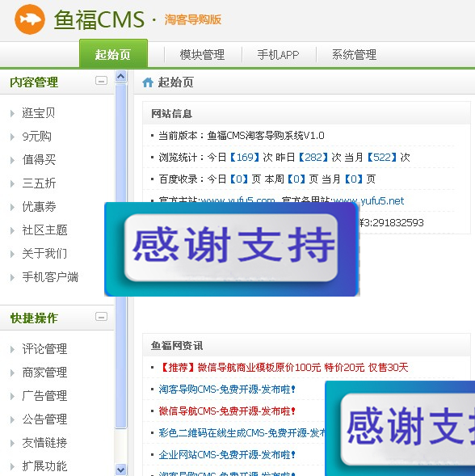Click the blue home icon beside 起始页
Image resolution: width=475 pixels, height=476 pixels.
click(x=148, y=82)
